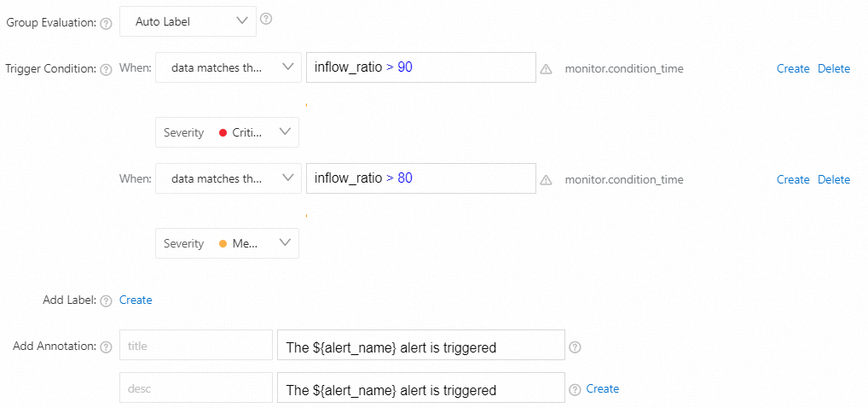Expand first 'data matches th...' condition dropdown

click(x=228, y=67)
